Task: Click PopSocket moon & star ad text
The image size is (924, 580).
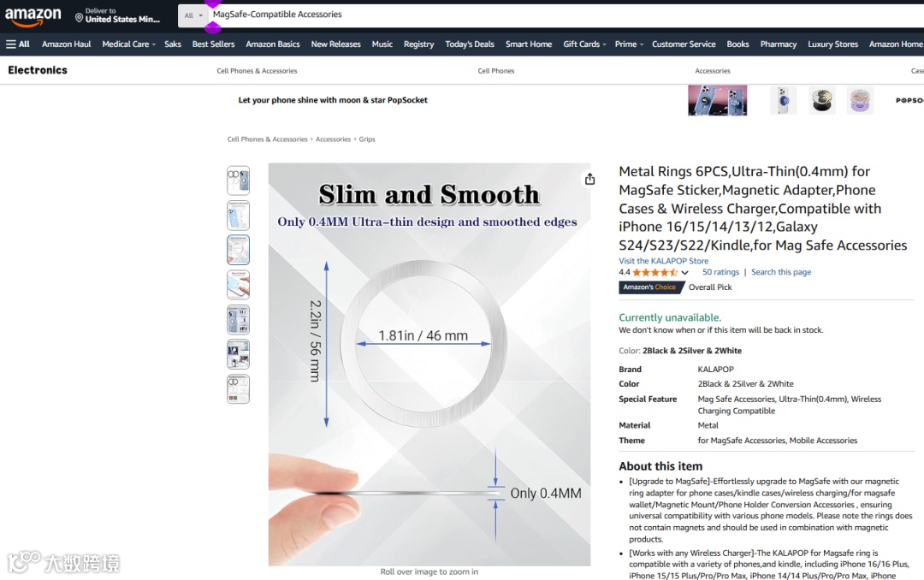Action: (333, 100)
